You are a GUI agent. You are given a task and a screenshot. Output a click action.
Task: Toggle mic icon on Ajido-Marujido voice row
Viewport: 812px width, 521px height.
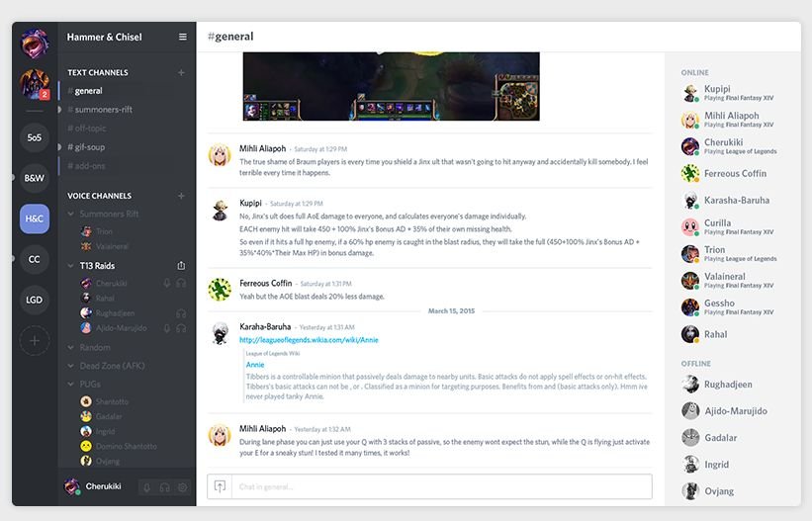(x=167, y=328)
